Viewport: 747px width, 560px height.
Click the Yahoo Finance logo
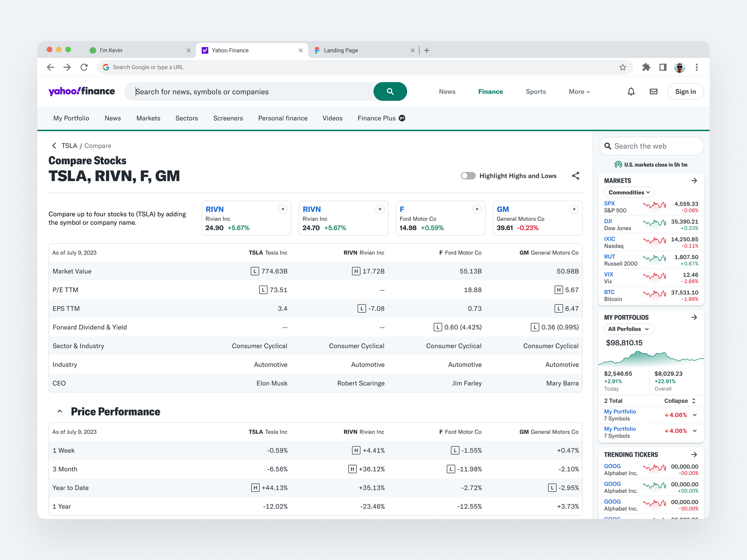coord(82,91)
